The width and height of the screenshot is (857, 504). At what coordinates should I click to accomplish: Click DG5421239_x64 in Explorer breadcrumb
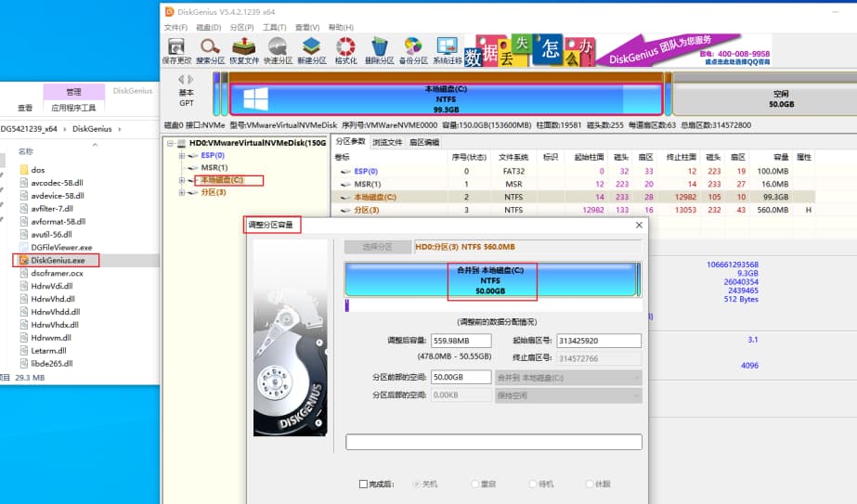point(29,129)
